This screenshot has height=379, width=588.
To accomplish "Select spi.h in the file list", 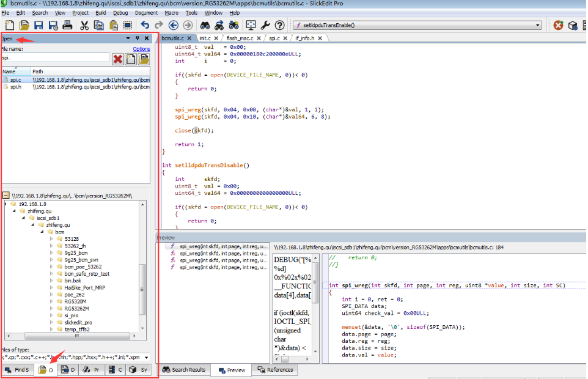I will [x=15, y=87].
